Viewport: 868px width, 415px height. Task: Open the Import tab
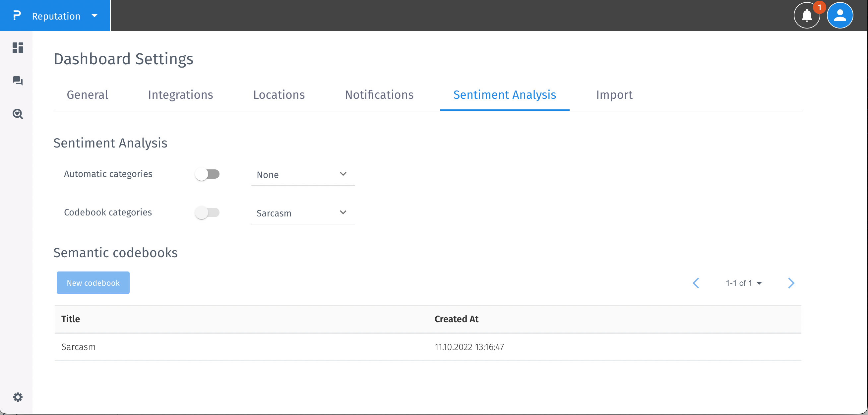click(614, 95)
